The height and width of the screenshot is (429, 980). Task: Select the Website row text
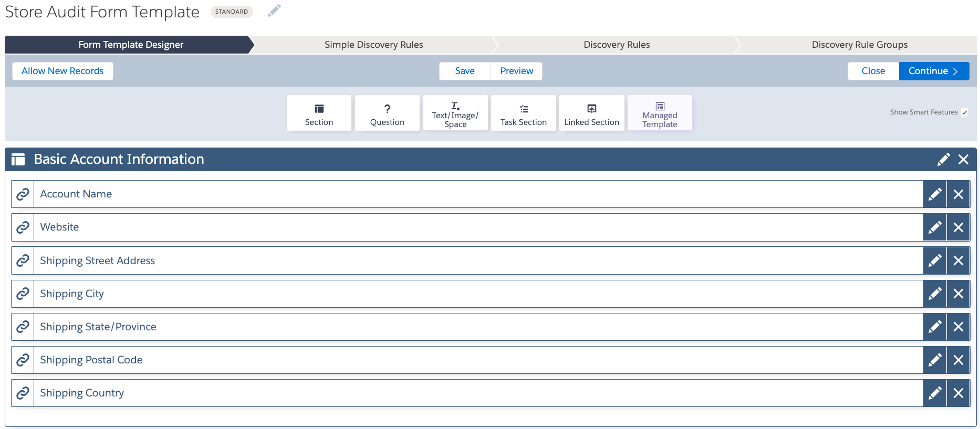(59, 227)
